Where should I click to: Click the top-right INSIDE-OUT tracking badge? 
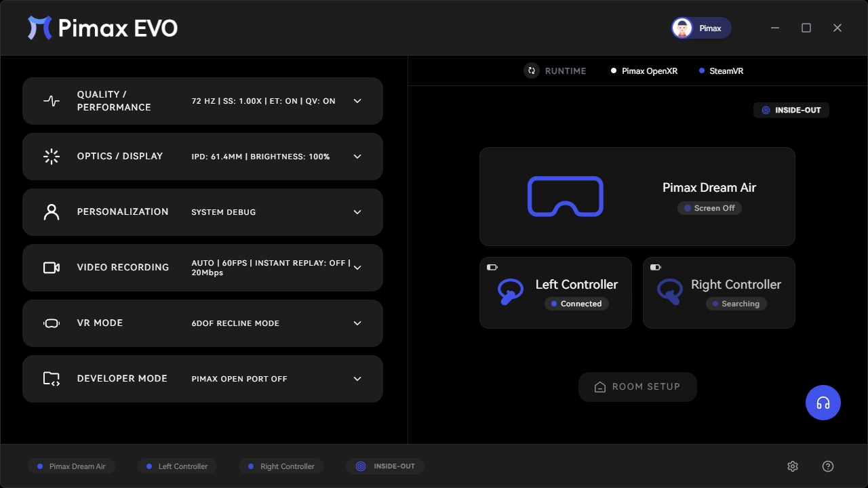click(x=791, y=110)
